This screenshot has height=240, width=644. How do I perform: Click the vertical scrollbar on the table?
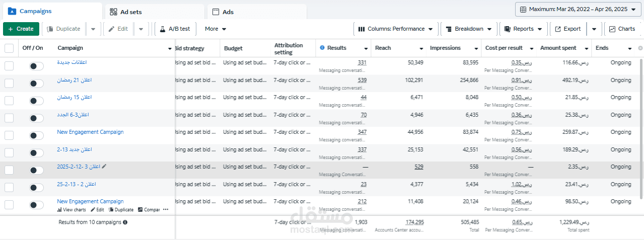[x=641, y=126]
